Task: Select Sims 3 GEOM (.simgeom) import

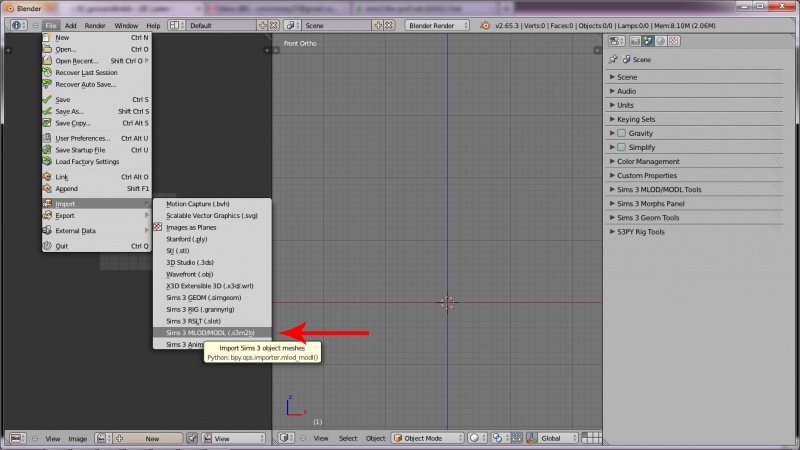Action: click(x=212, y=297)
